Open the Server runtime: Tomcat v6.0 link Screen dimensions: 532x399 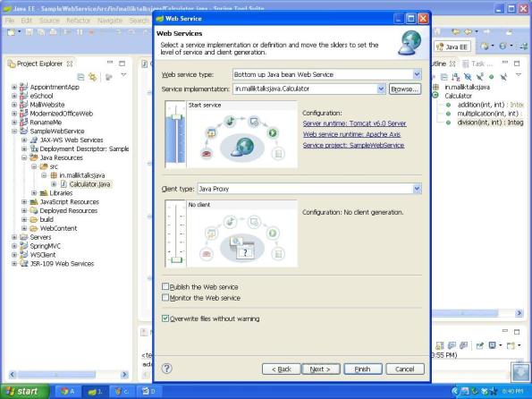(354, 123)
